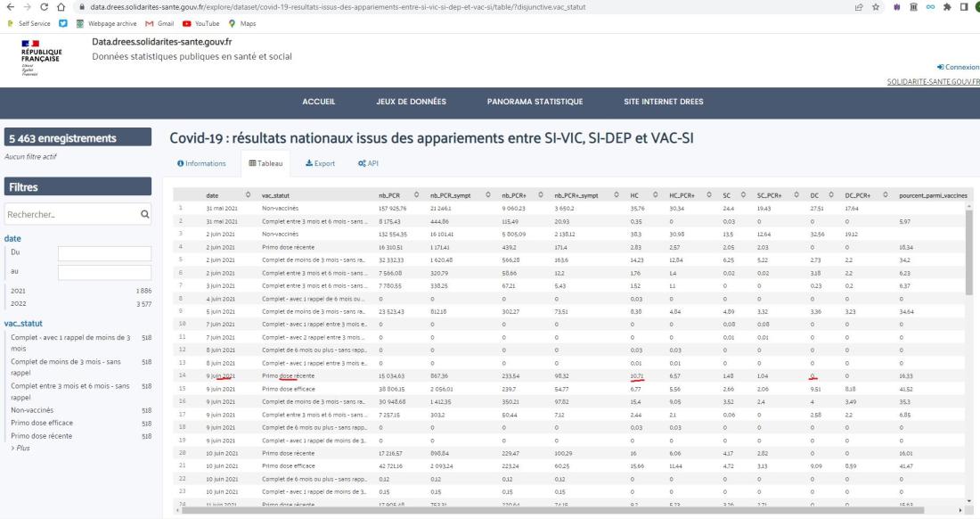Screen dimensions: 980x519
Task: Expand Plus to show more statuses
Action: click(x=20, y=449)
